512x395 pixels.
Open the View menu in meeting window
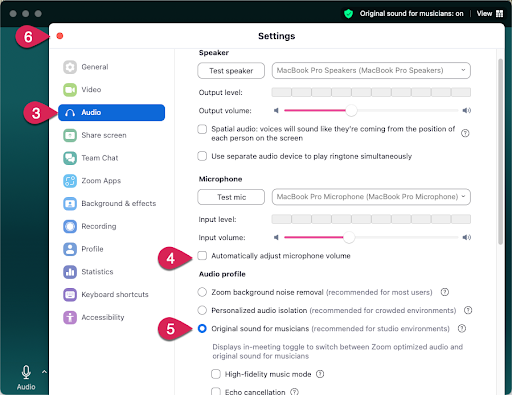pyautogui.click(x=490, y=14)
